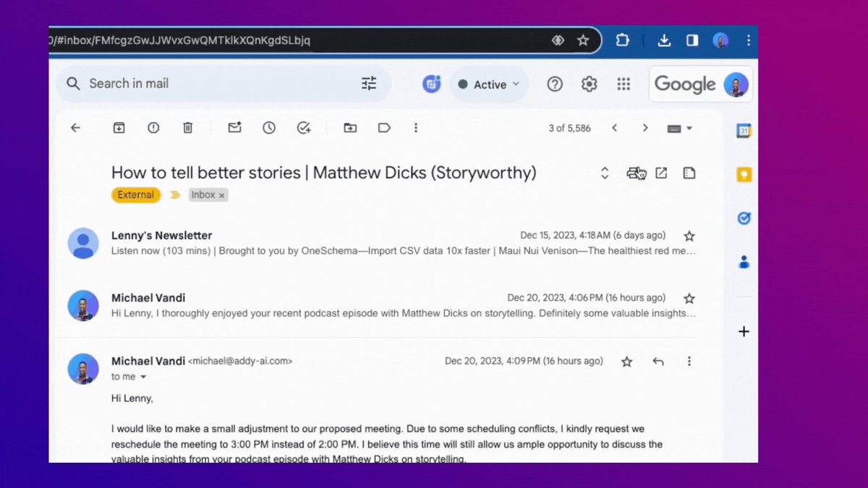Toggle Chrome side panel icon
The height and width of the screenshot is (488, 868).
click(x=692, y=40)
